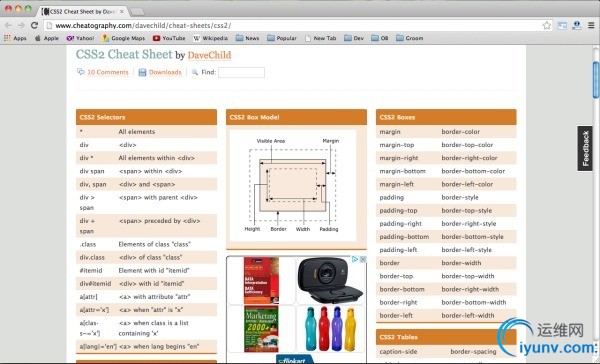Click the "margin-top" property text

coord(397,145)
